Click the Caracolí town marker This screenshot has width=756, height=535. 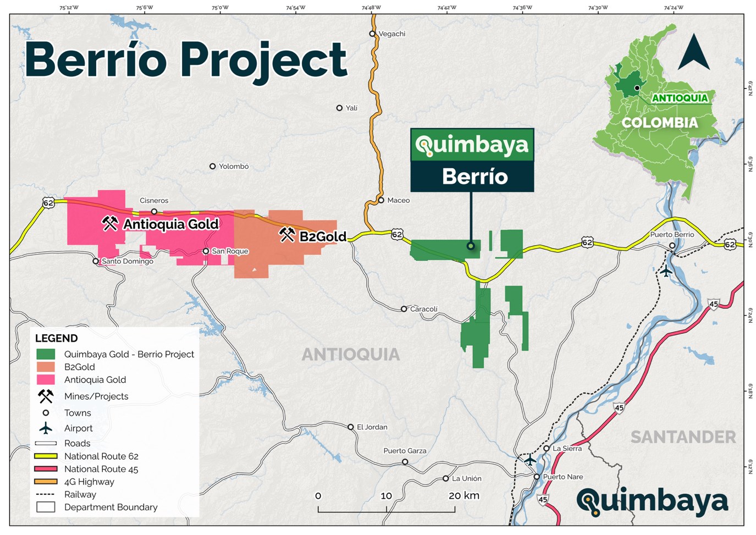tap(404, 309)
